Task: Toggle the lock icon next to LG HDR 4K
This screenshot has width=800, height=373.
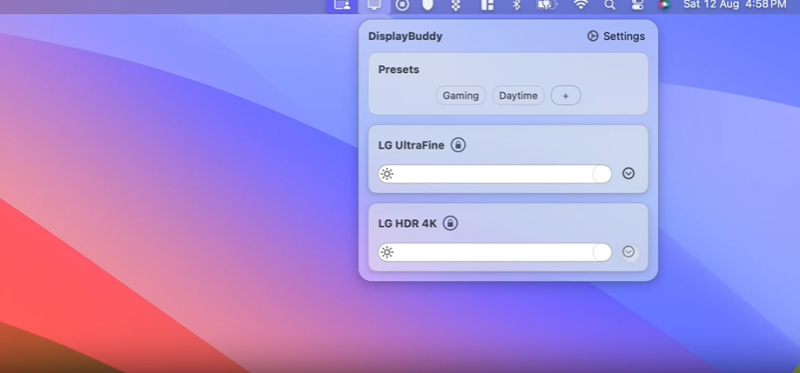Action: click(x=450, y=223)
